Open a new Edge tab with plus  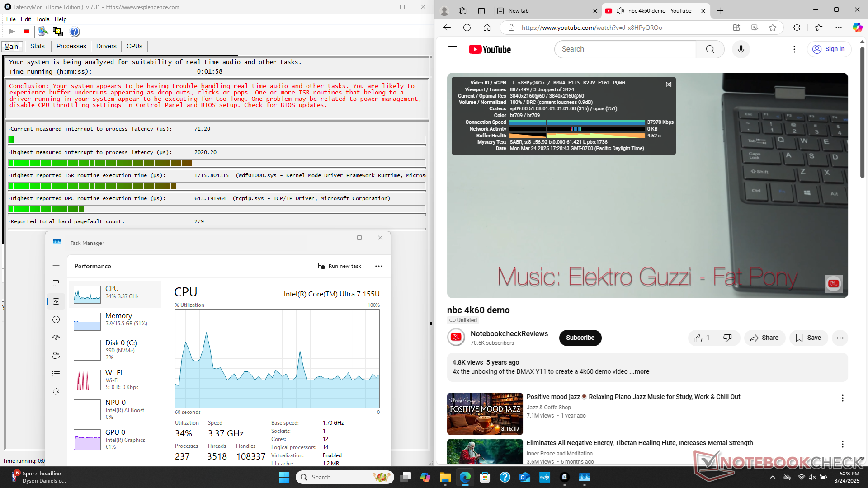point(720,11)
